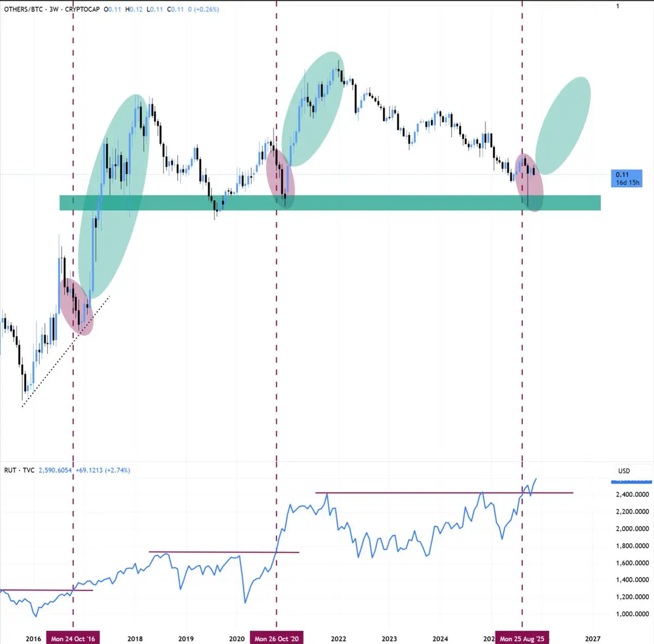Click the OTHERS/BTC symbol title

coord(24,9)
